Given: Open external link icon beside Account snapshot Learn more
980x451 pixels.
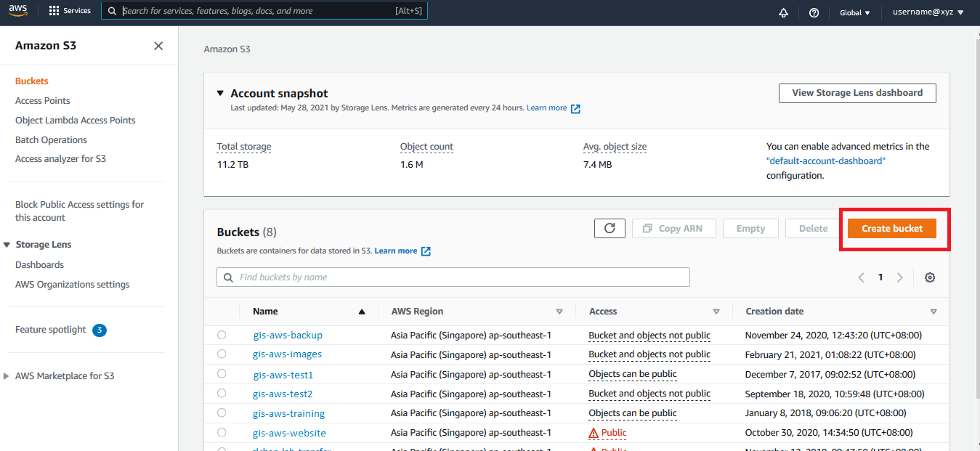Looking at the screenshot, I should (575, 108).
